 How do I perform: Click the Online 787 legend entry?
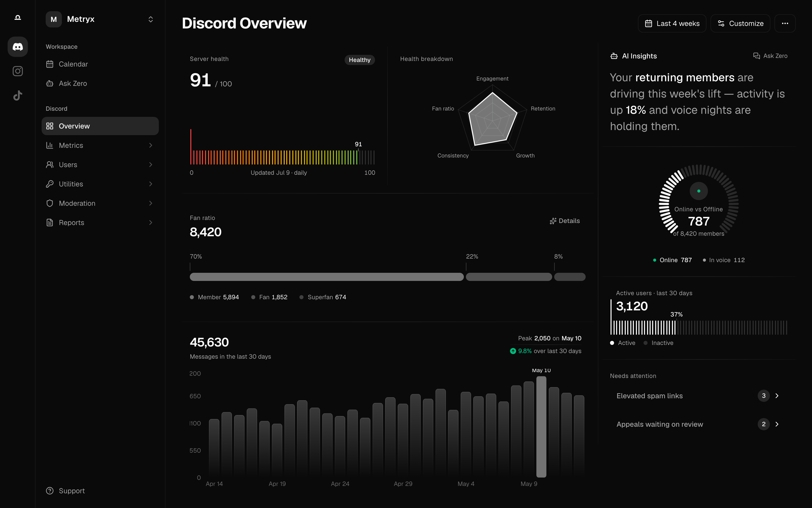pos(672,260)
